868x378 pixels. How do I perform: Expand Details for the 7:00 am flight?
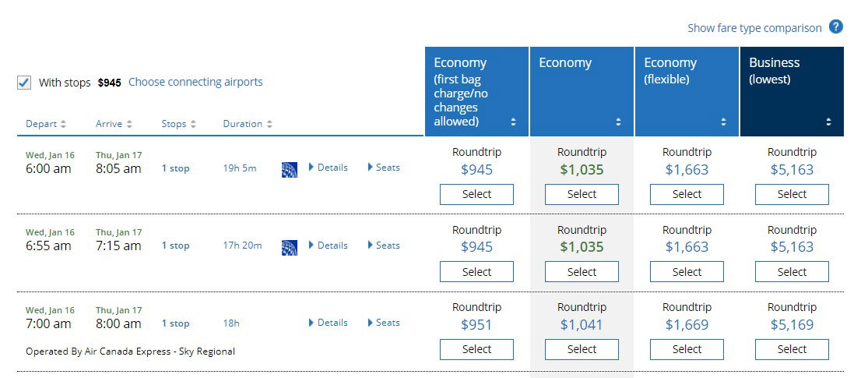(329, 323)
